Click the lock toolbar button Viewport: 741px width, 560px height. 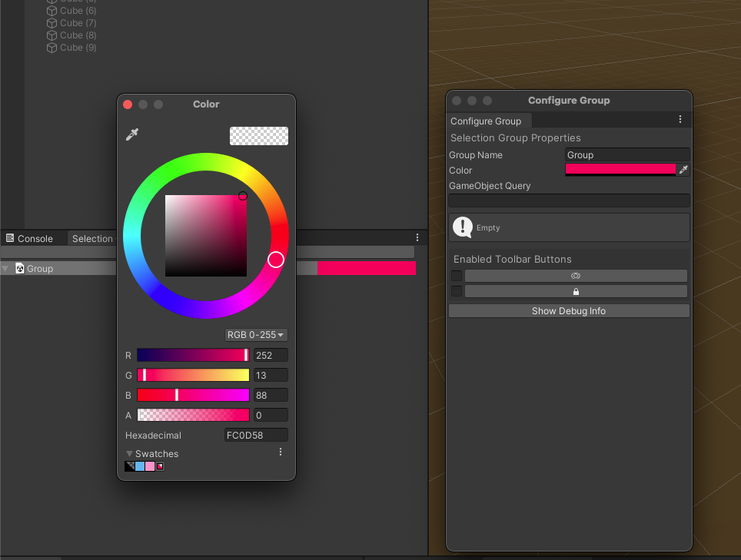tap(575, 290)
